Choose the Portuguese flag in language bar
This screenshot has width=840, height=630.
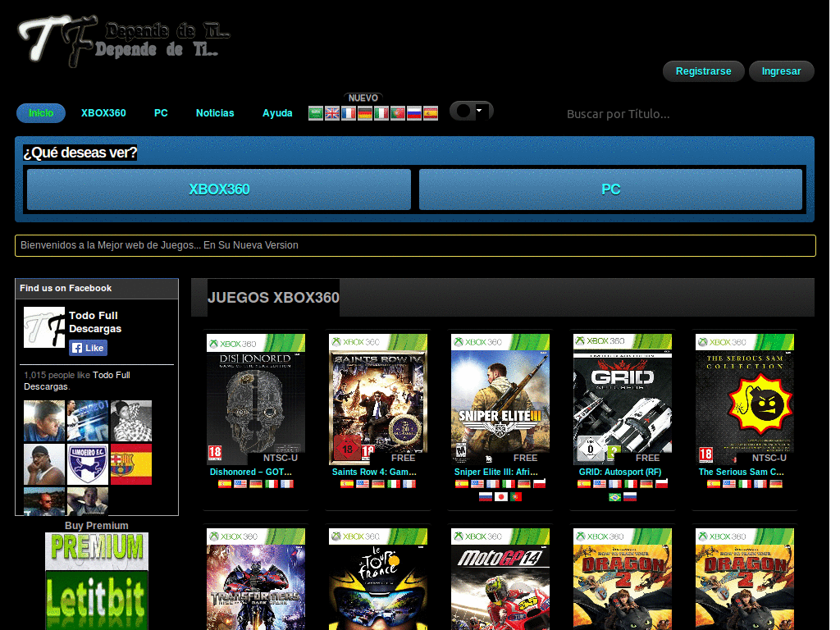[x=398, y=113]
